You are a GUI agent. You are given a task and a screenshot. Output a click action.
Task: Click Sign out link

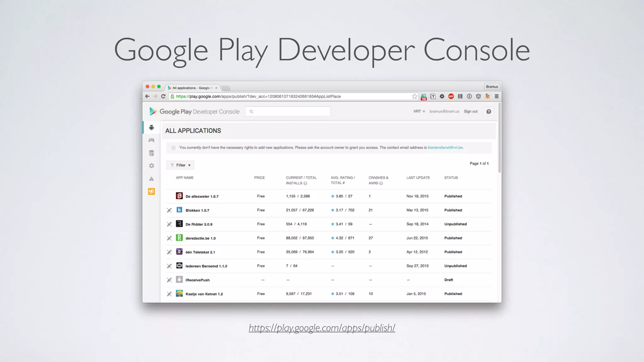pos(470,112)
